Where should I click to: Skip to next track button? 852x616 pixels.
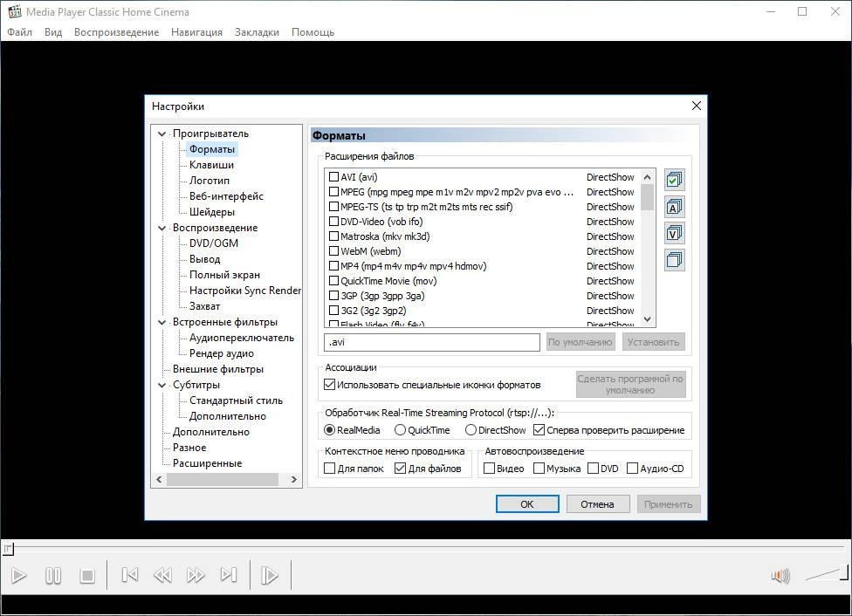point(229,575)
